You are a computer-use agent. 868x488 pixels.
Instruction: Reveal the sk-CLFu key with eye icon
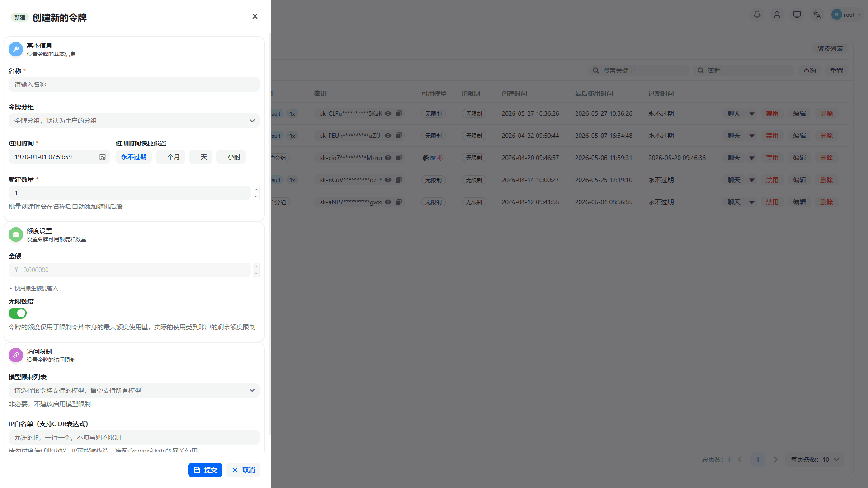pyautogui.click(x=388, y=113)
